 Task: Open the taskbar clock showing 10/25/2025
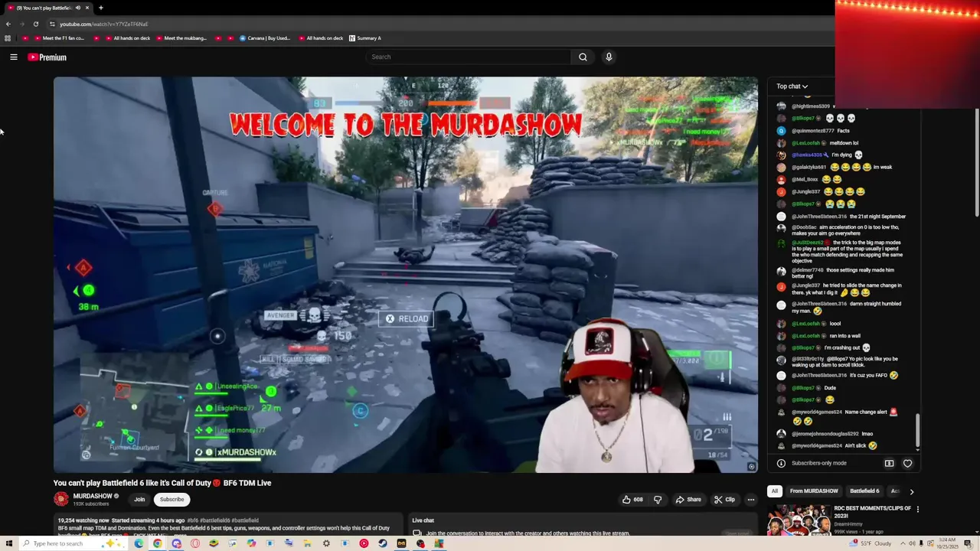click(948, 543)
